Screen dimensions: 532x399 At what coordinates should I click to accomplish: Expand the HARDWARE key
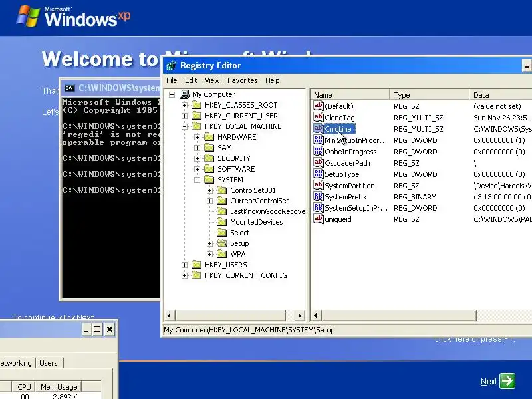click(x=197, y=138)
